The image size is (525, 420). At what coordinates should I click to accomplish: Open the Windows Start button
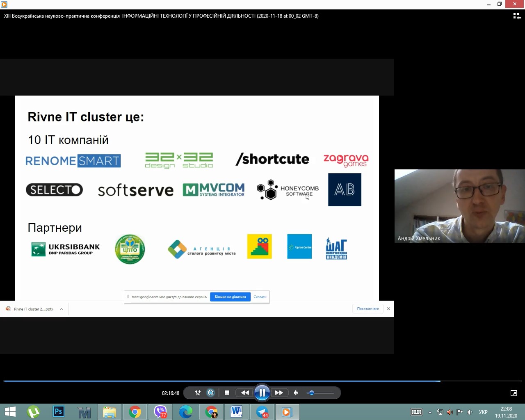(10, 412)
